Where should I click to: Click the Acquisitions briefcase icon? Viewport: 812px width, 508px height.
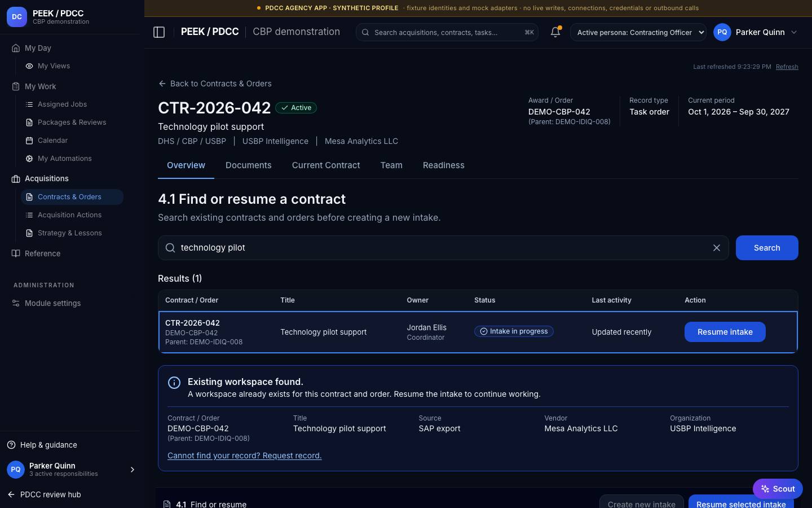pyautogui.click(x=16, y=178)
